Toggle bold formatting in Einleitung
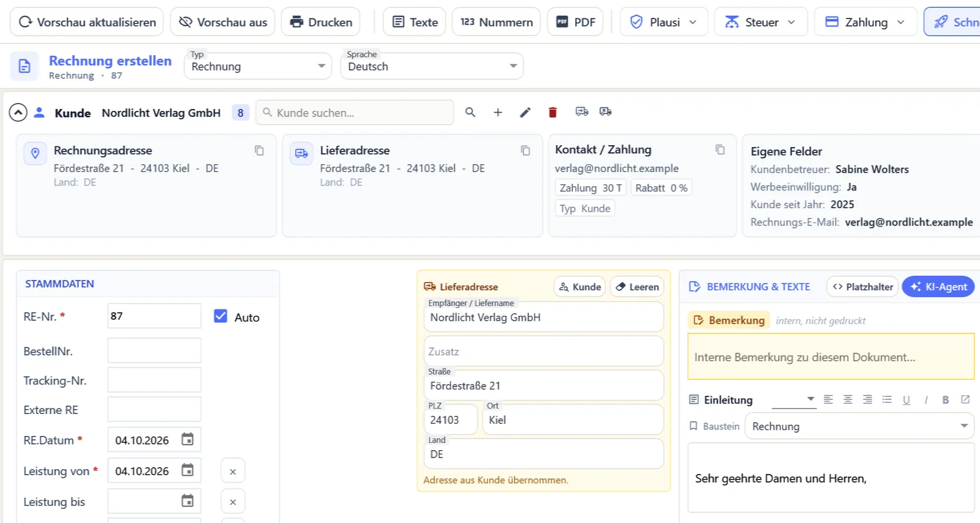The height and width of the screenshot is (523, 980). coord(946,400)
